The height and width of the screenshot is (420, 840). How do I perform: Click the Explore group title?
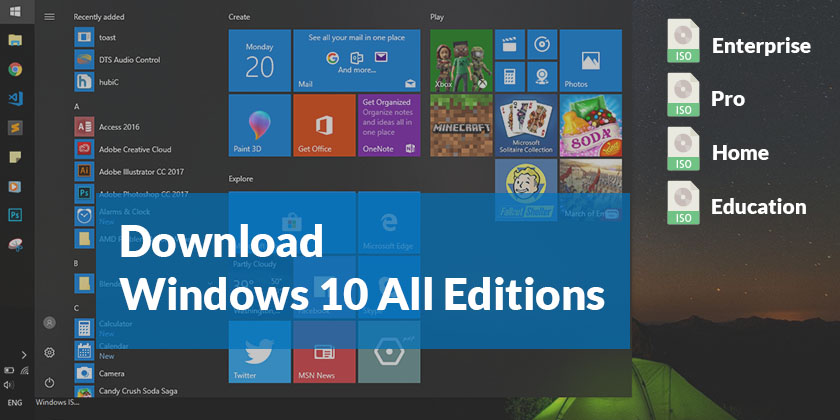click(x=241, y=178)
